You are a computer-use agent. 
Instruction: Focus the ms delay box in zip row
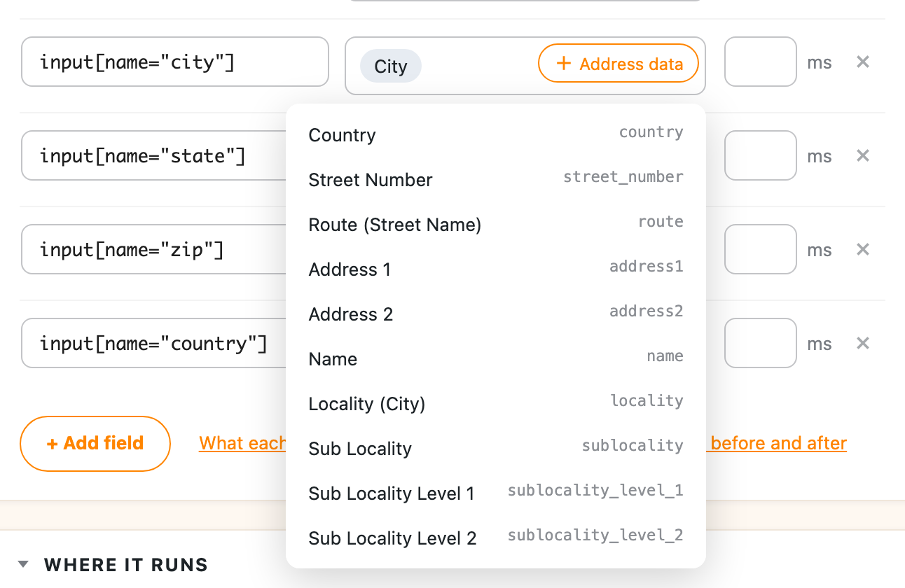(x=761, y=249)
